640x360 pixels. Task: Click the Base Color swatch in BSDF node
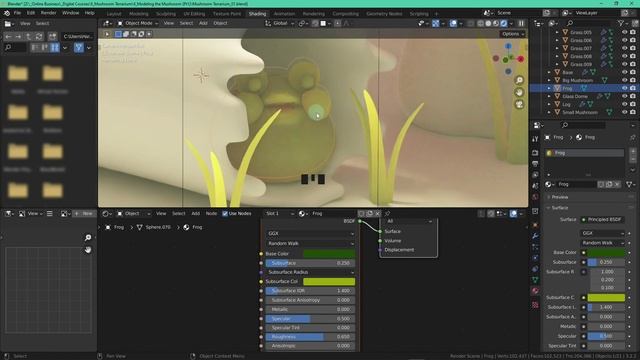(x=329, y=254)
